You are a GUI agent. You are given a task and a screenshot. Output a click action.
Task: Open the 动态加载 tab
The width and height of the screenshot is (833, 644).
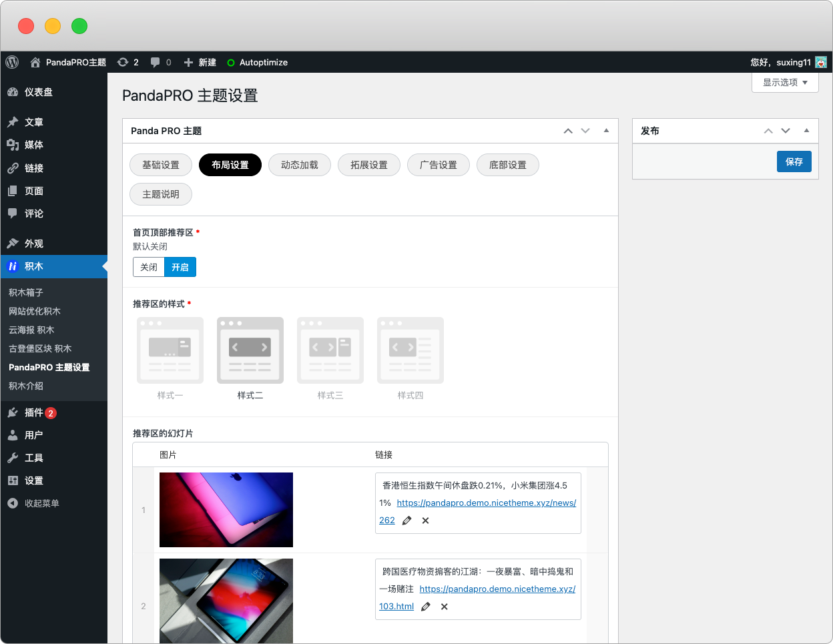[300, 165]
